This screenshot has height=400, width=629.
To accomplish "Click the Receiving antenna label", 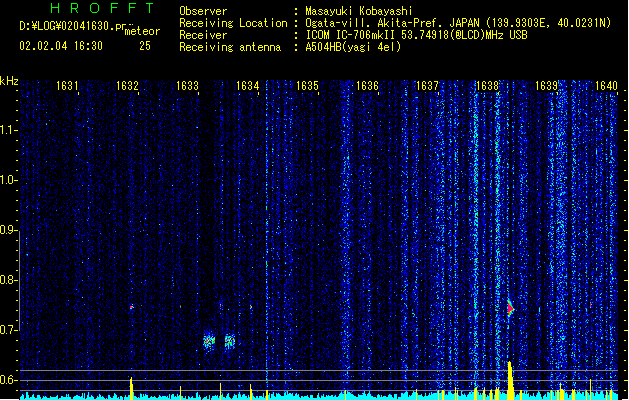I will (x=230, y=47).
